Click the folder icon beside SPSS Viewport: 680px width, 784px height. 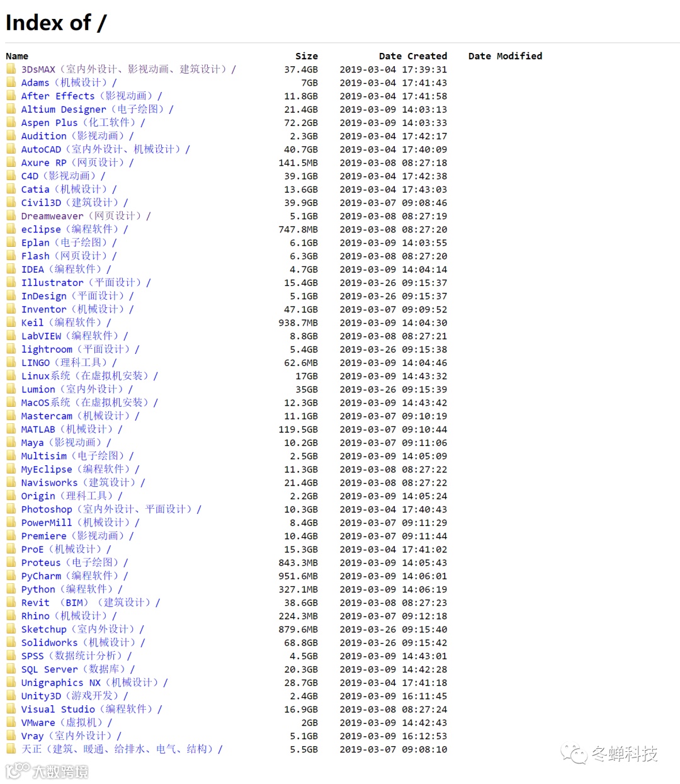11,656
